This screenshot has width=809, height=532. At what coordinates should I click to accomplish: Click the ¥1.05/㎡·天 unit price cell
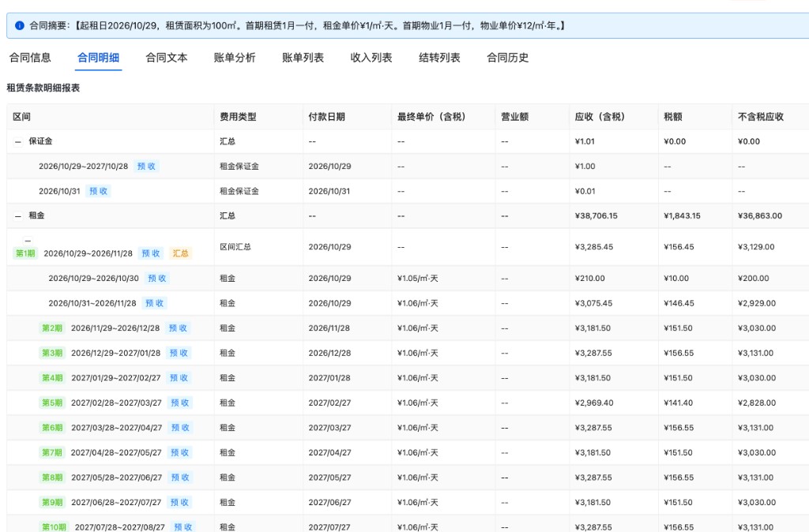coord(417,279)
